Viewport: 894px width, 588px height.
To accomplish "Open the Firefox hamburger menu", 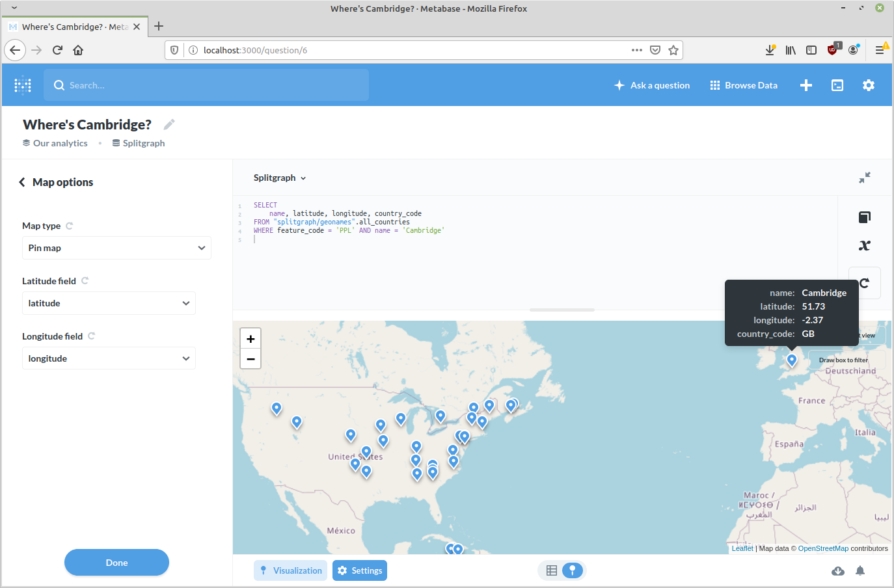I will click(880, 50).
